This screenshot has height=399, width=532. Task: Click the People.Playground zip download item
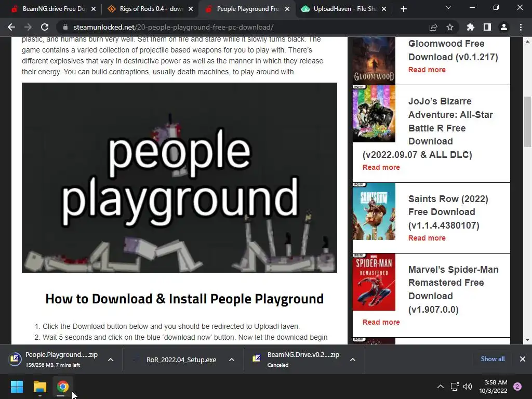pyautogui.click(x=54, y=360)
